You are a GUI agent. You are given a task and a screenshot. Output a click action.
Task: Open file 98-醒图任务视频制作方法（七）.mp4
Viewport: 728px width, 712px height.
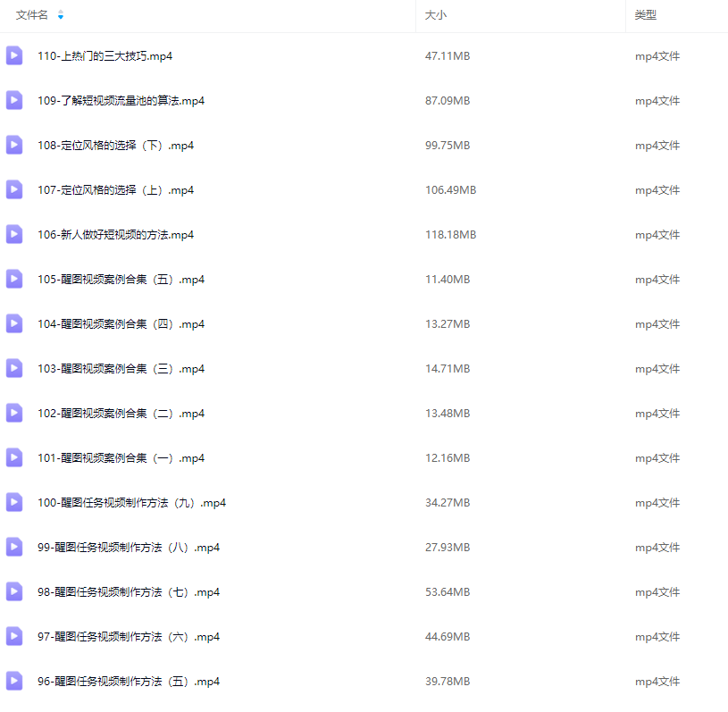[129, 592]
